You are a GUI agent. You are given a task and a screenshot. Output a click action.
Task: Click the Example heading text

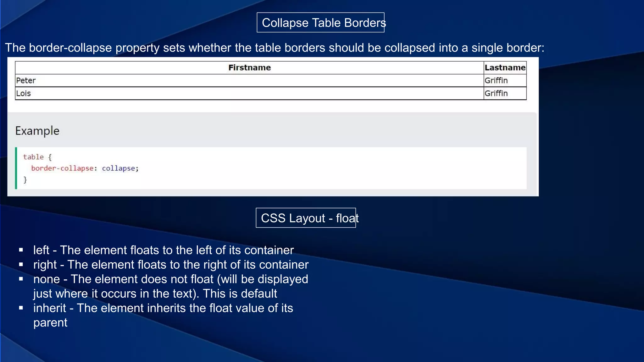pos(37,131)
